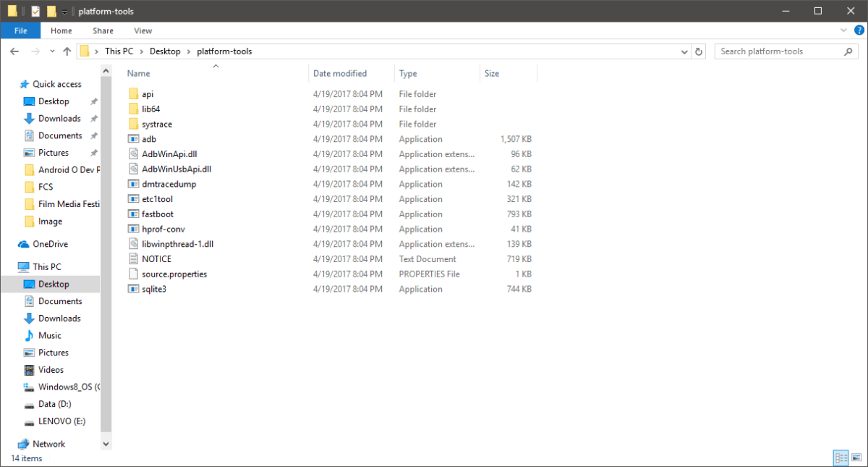Click the This PC monitor icon in the sidebar
The image size is (868, 467).
click(24, 266)
